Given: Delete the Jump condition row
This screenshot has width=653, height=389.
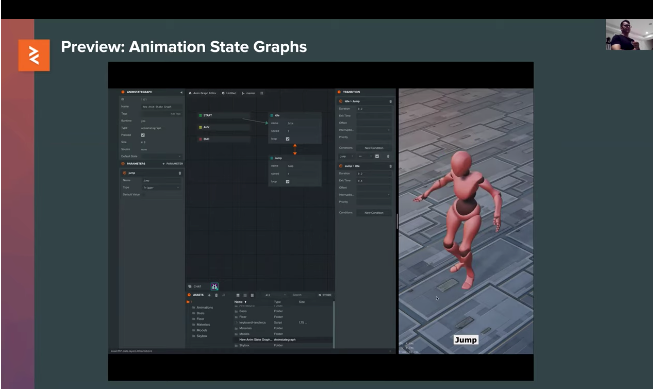Looking at the screenshot, I should tap(388, 156).
